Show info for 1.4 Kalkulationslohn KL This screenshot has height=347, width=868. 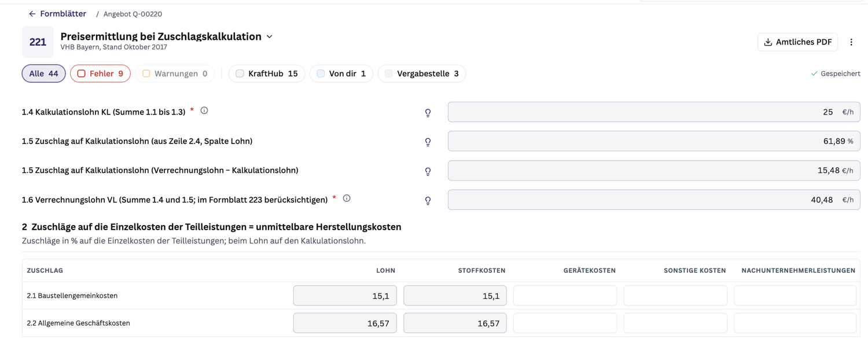tap(204, 110)
